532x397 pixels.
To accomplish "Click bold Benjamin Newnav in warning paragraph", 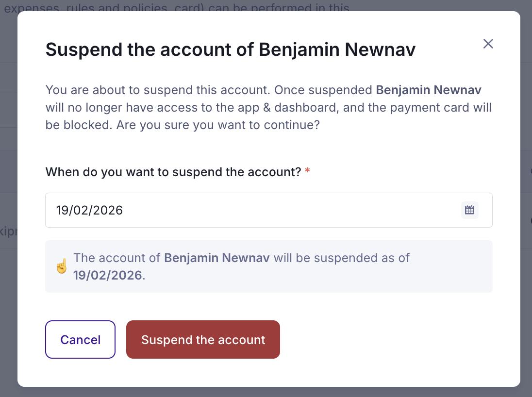I will [429, 90].
